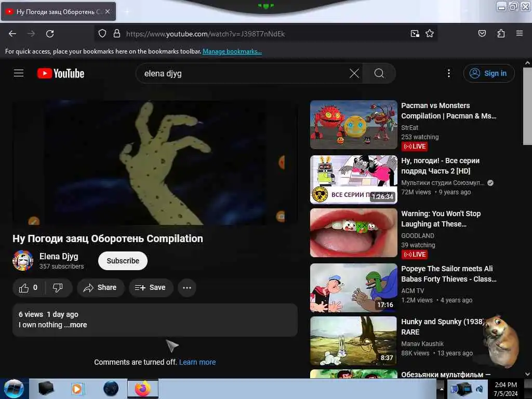Expand description with ...more
Image resolution: width=532 pixels, height=399 pixels.
pos(76,325)
